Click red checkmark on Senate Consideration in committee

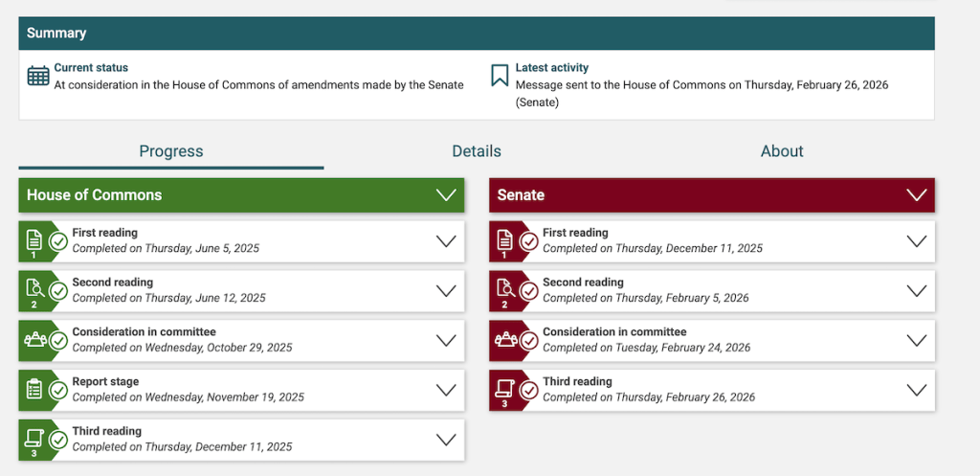click(528, 341)
